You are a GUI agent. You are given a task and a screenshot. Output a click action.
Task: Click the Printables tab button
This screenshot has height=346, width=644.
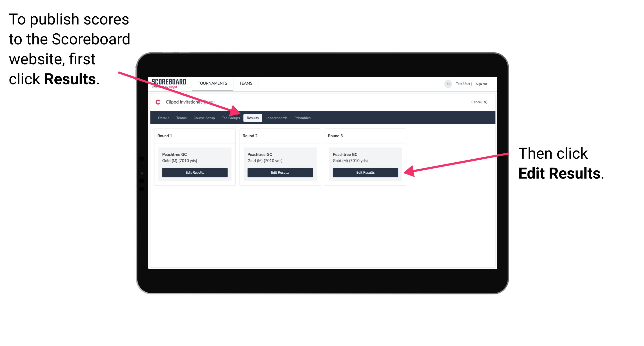coord(302,118)
